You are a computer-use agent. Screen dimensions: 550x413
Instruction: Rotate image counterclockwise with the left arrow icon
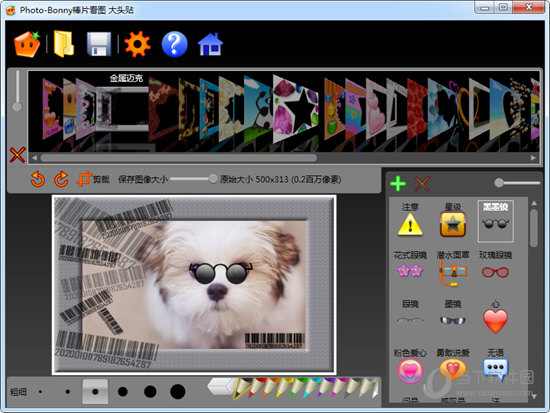coord(38,179)
